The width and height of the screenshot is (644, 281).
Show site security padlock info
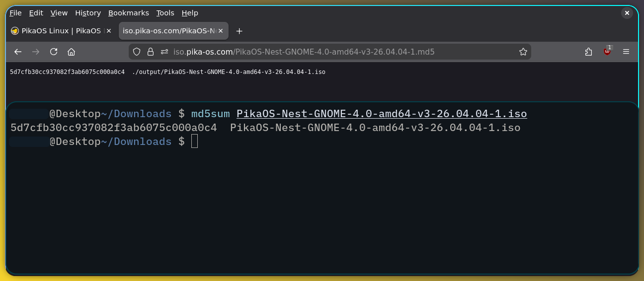click(151, 52)
